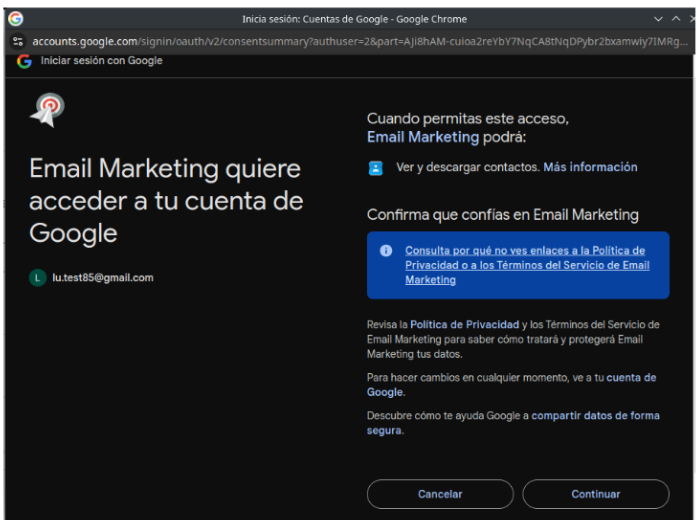Click the Google G logo beside Iniciar sesión
Viewport: 697px width, 520px height.
pyautogui.click(x=24, y=61)
